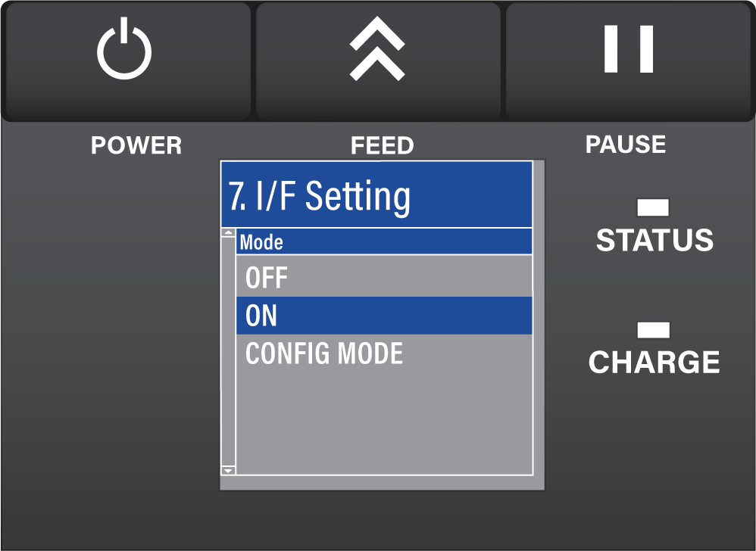
Task: Click the gray LCD bezel under the list
Action: [x=383, y=483]
